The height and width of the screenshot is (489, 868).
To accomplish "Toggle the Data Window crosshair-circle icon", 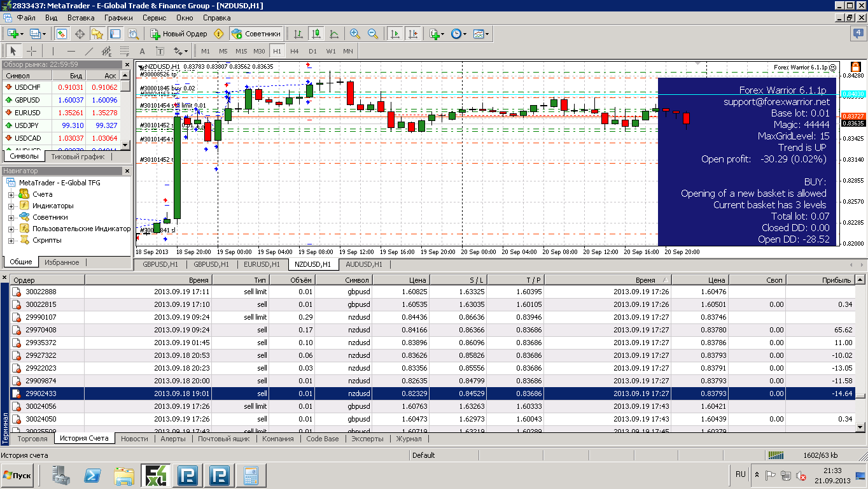I will 80,34.
